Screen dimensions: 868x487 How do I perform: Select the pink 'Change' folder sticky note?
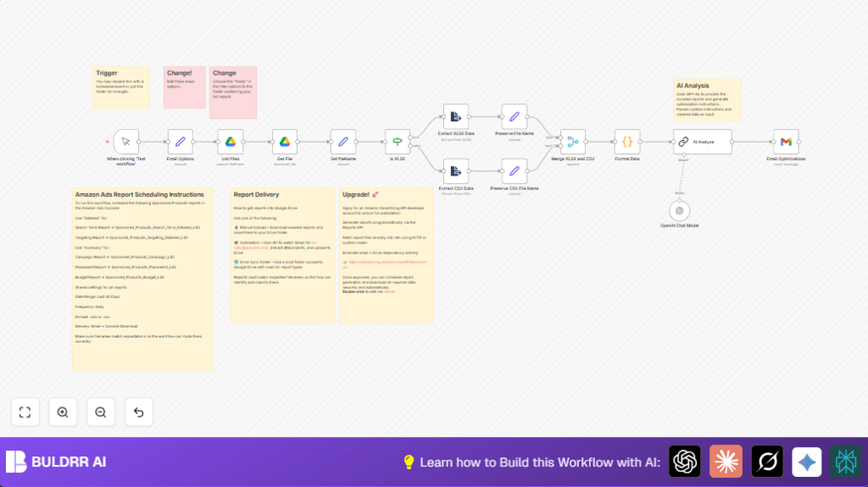coord(233,92)
